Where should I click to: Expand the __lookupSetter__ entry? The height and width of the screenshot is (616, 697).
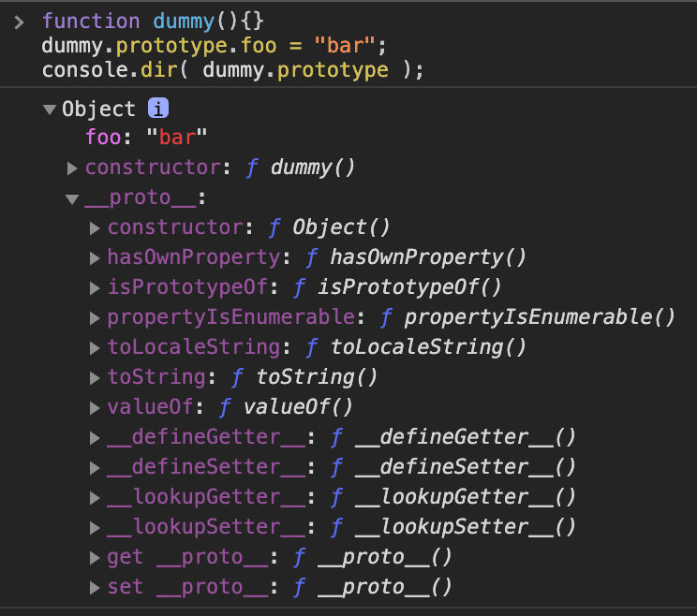95,527
